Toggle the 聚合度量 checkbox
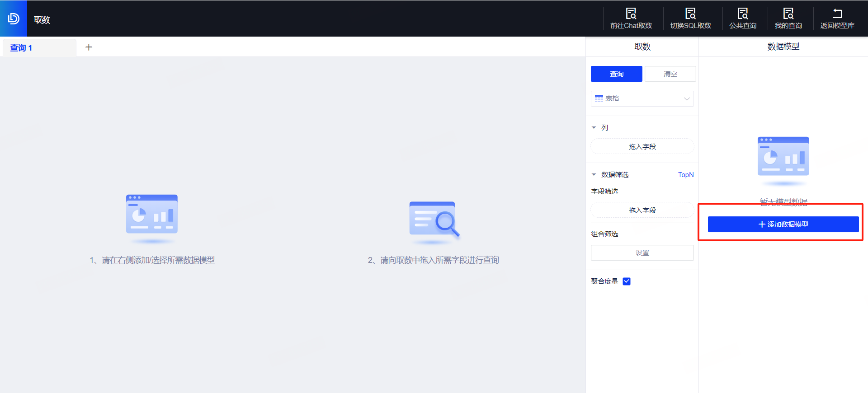868x393 pixels. [627, 281]
